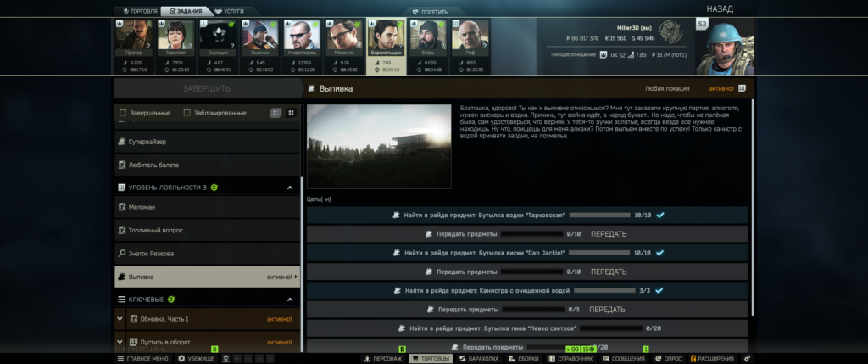Click the Супервайзер quest icon
This screenshot has height=364, width=868.
[122, 142]
